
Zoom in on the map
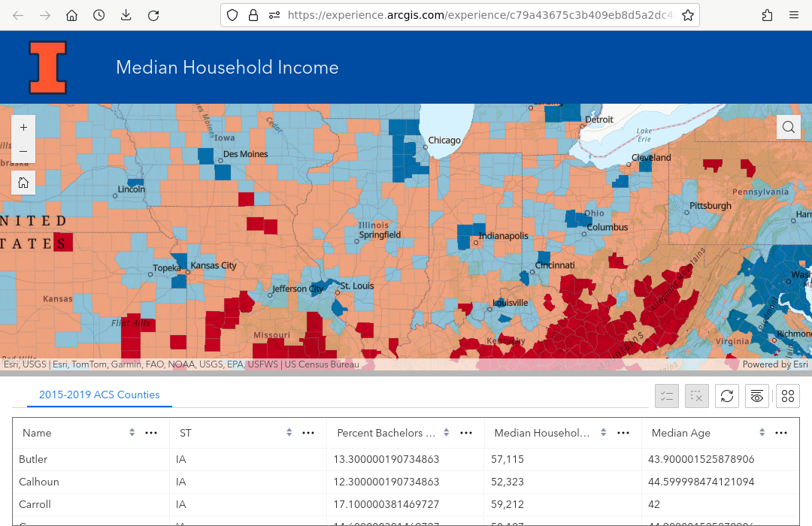(23, 128)
